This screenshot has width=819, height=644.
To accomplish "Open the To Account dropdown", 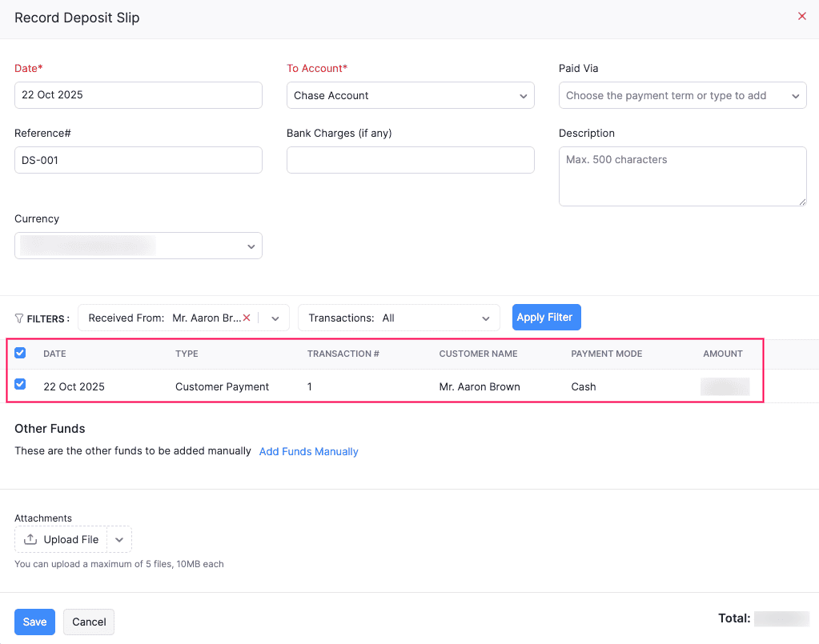I will [410, 95].
